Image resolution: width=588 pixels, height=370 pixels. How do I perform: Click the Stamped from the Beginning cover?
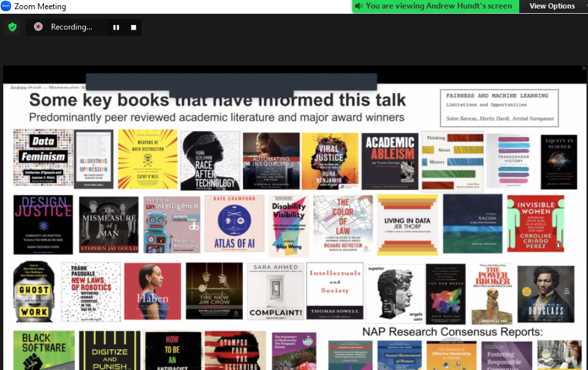pos(235,350)
